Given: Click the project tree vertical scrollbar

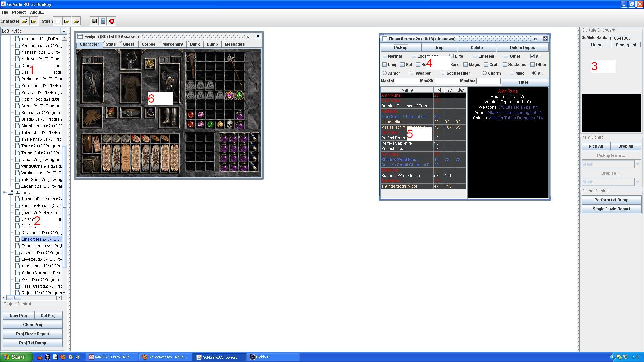Looking at the screenshot, I should pos(65,206).
